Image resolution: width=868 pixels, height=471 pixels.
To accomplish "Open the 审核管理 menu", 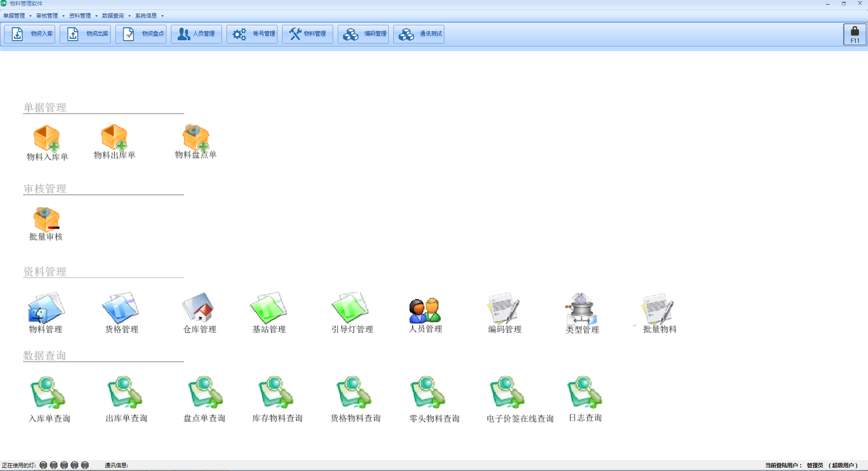I will [x=50, y=16].
